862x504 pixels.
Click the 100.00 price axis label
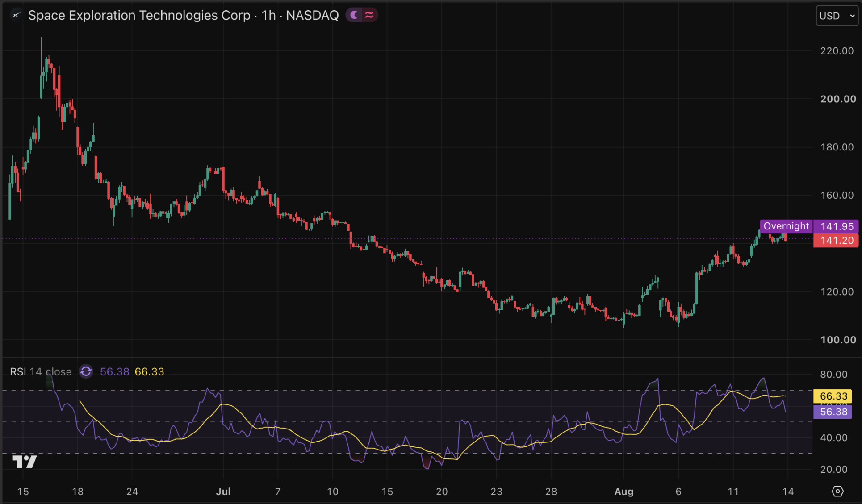coord(838,340)
